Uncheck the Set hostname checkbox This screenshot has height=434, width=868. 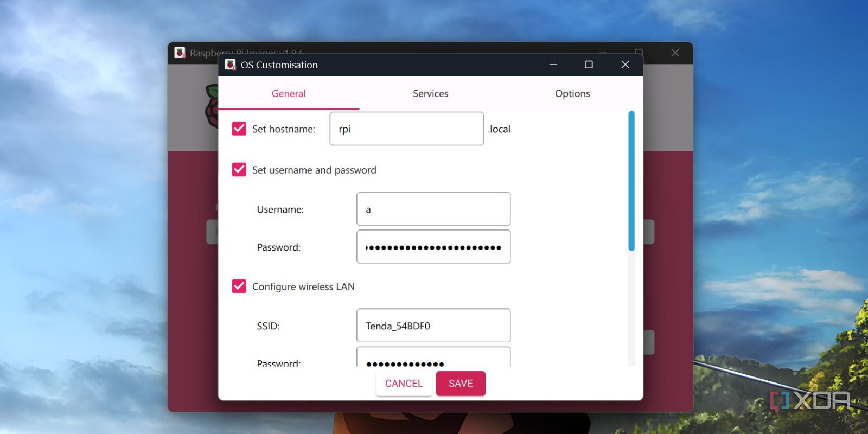coord(239,129)
